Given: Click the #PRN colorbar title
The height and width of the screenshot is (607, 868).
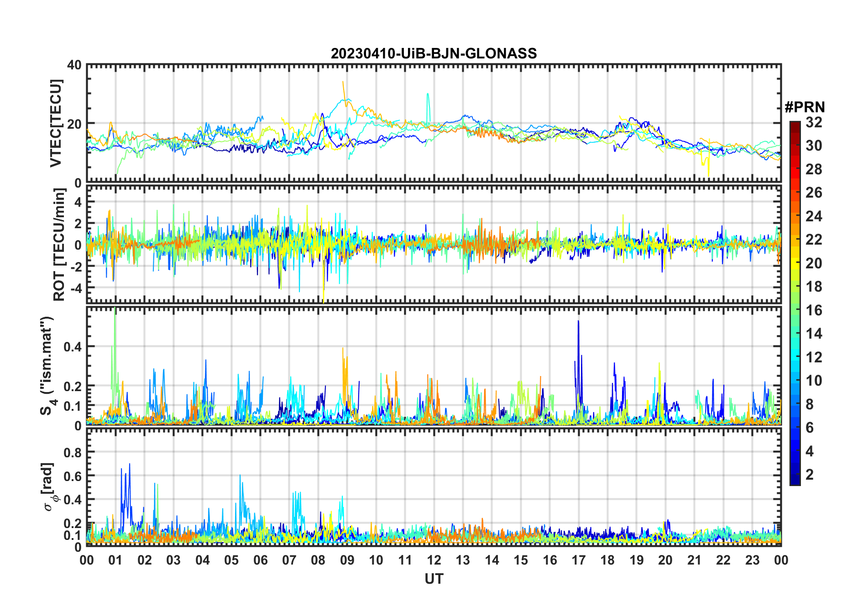Looking at the screenshot, I should 805,107.
